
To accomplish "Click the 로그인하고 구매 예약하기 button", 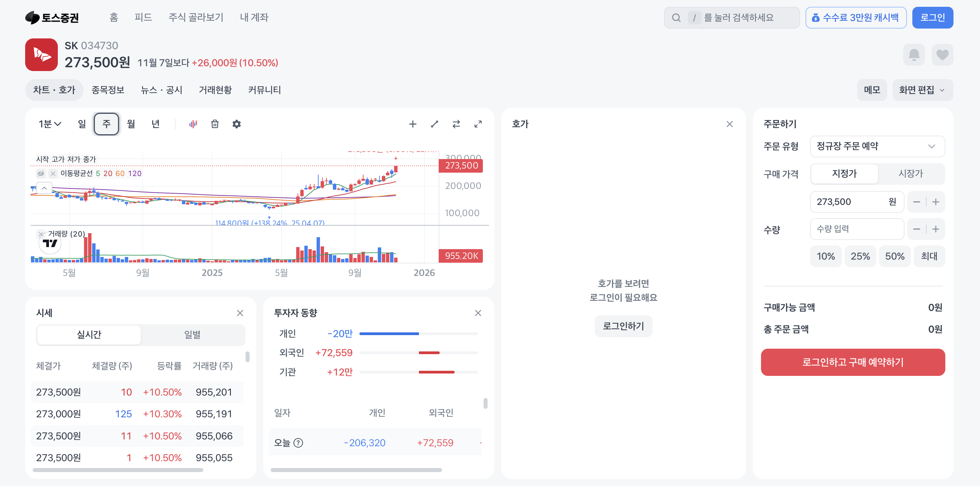I will click(x=852, y=362).
